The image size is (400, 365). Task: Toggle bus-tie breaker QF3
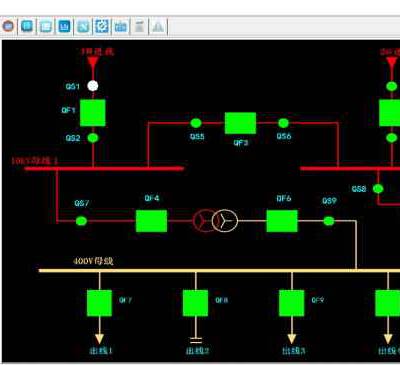[240, 123]
